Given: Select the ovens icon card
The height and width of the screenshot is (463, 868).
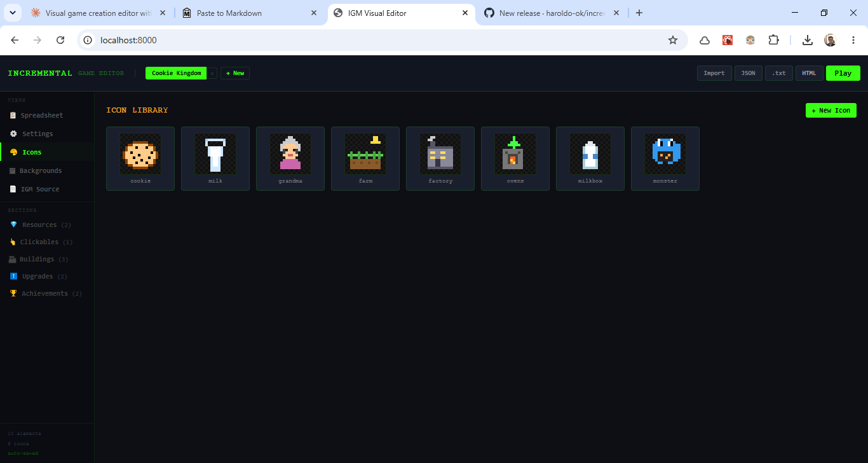Looking at the screenshot, I should pos(515,158).
